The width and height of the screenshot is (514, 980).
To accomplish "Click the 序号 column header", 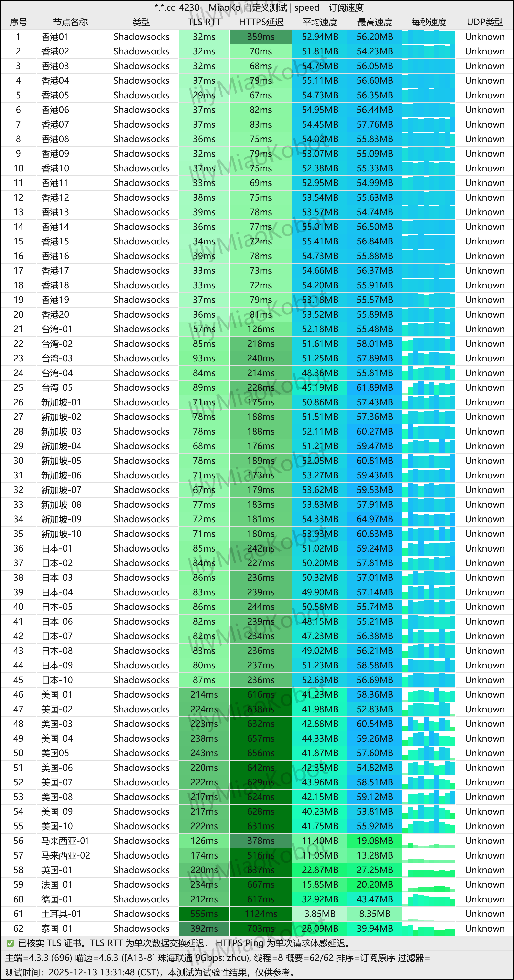I will tap(18, 22).
